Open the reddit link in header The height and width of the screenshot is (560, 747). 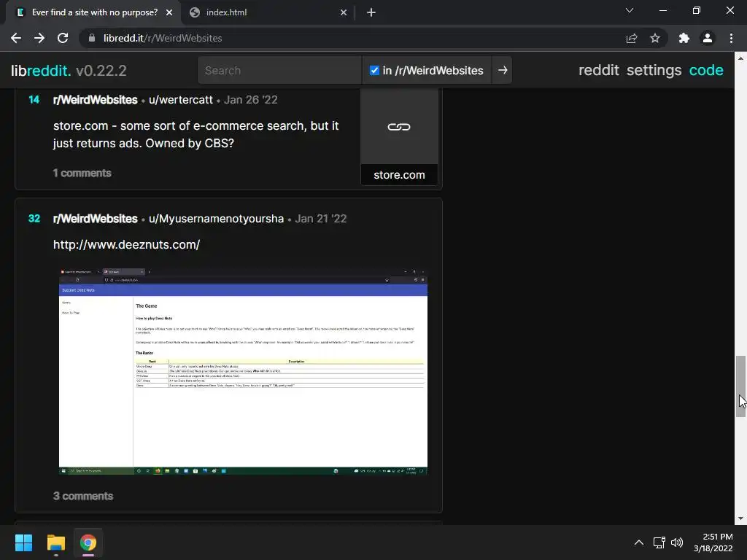[x=599, y=71]
